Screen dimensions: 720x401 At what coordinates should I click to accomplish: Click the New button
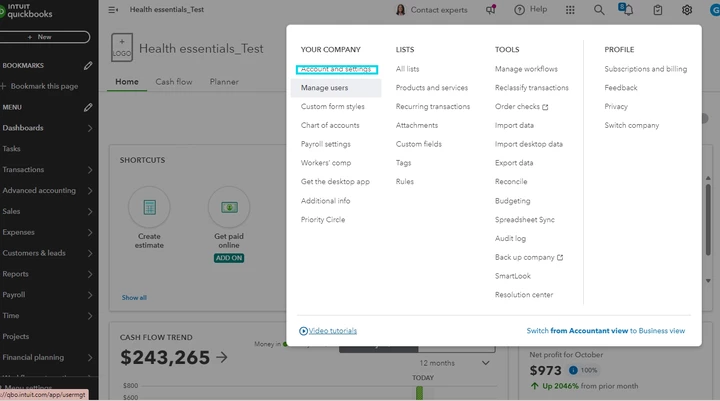45,37
